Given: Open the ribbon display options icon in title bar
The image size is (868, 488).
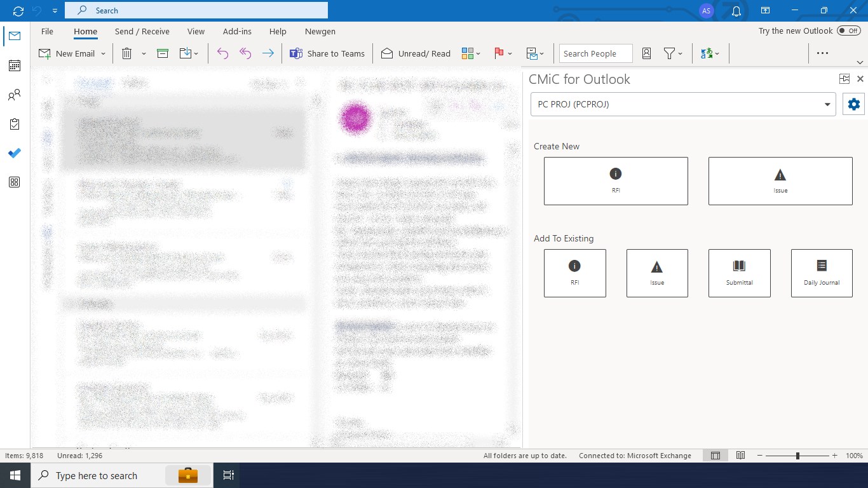Looking at the screenshot, I should [766, 11].
